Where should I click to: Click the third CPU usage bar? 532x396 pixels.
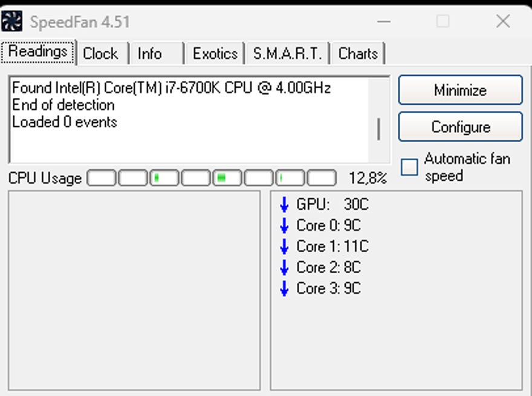pyautogui.click(x=164, y=178)
